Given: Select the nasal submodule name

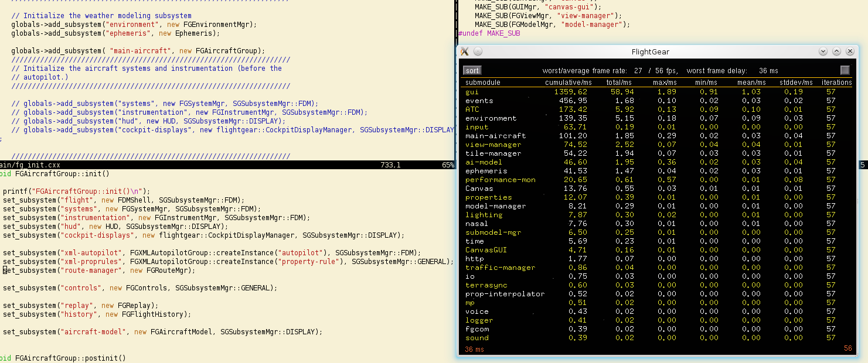Looking at the screenshot, I should pos(477,224).
